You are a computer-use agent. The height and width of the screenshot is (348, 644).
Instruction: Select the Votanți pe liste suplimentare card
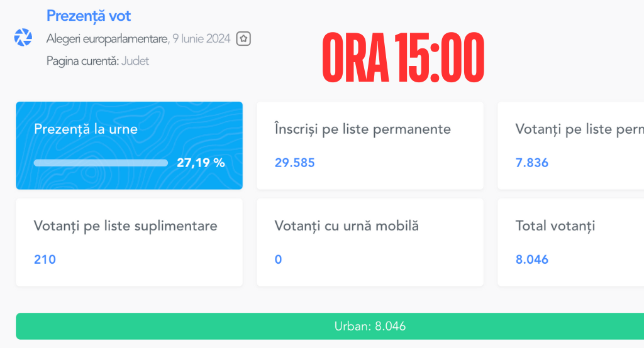(130, 242)
